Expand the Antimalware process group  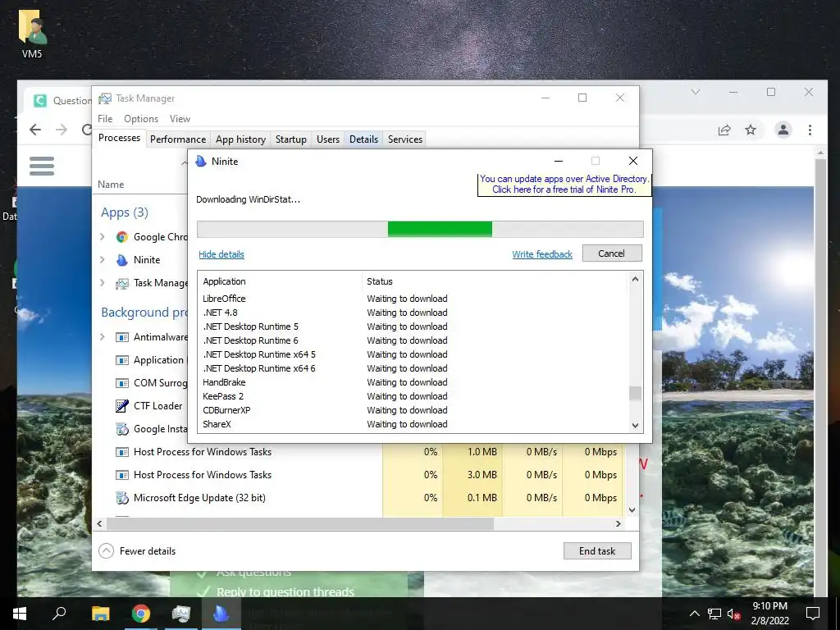(x=103, y=337)
